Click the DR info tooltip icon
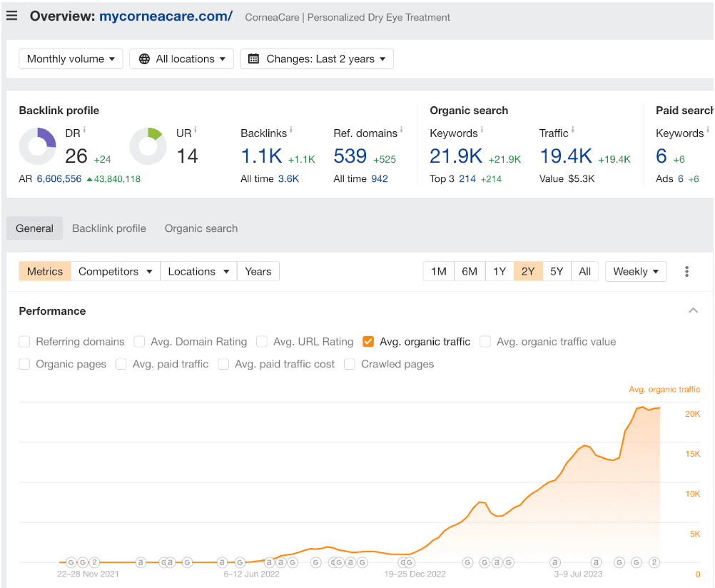715x588 pixels. pyautogui.click(x=83, y=130)
